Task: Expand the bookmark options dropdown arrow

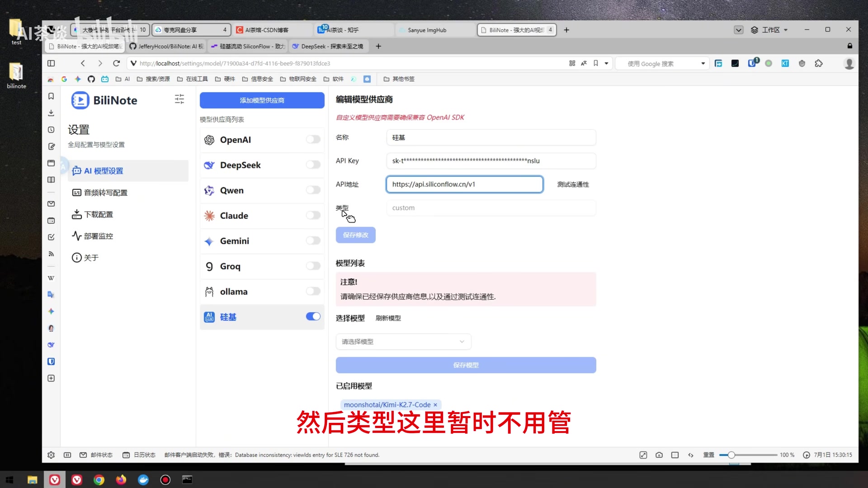Action: (x=607, y=63)
